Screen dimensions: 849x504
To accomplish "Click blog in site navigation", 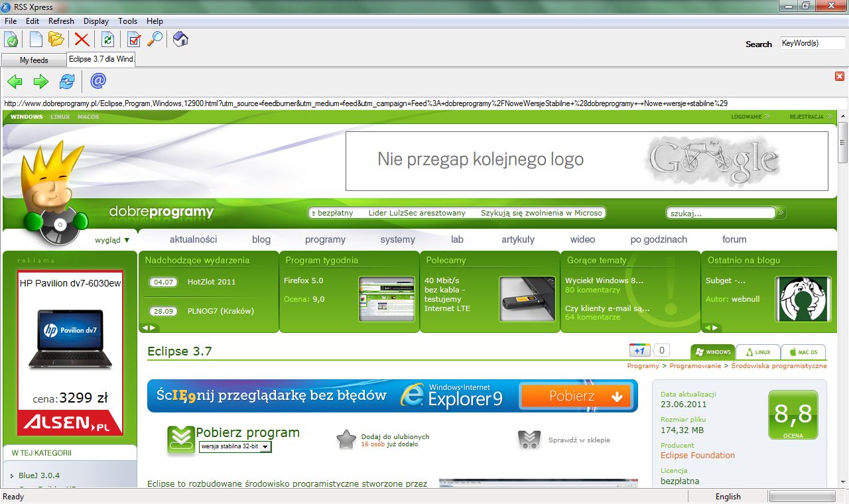I will coord(261,239).
